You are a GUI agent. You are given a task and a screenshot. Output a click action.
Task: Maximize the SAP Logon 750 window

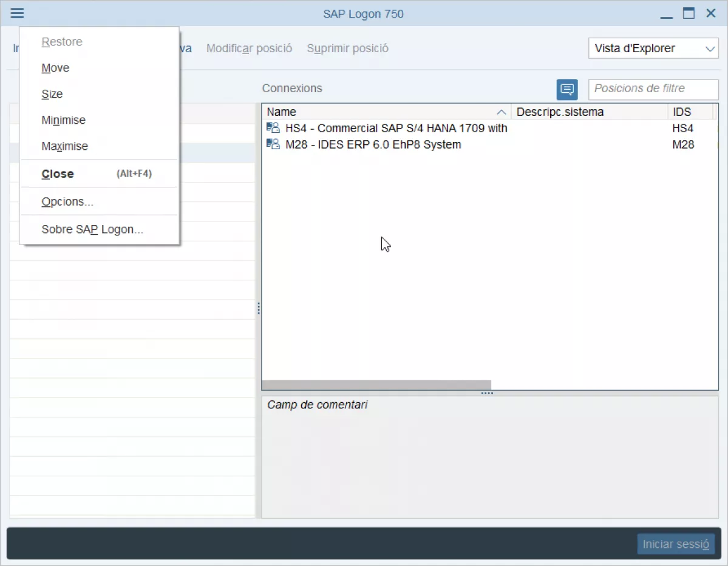(689, 13)
